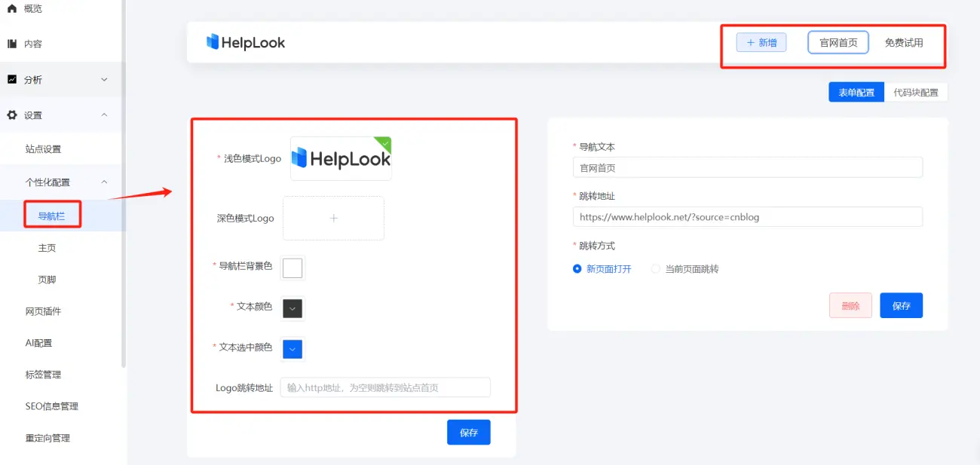980x465 pixels.
Task: Click the 导航文本 input field
Action: 748,167
